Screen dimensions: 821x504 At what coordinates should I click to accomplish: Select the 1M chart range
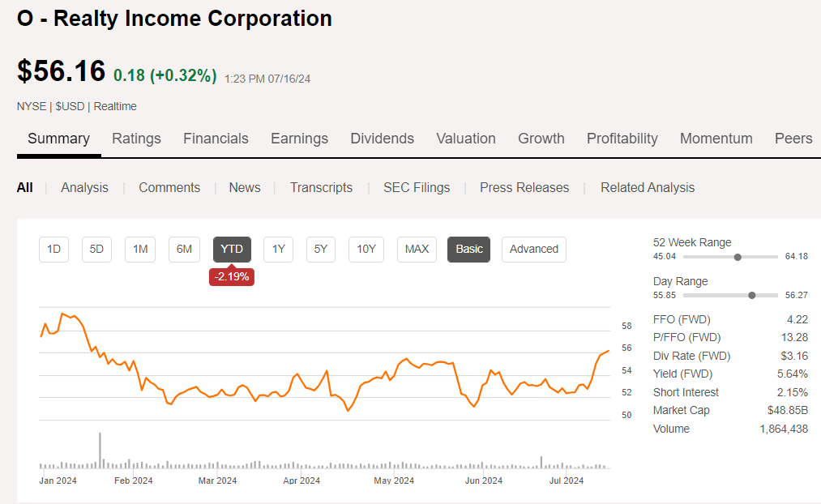(x=139, y=250)
